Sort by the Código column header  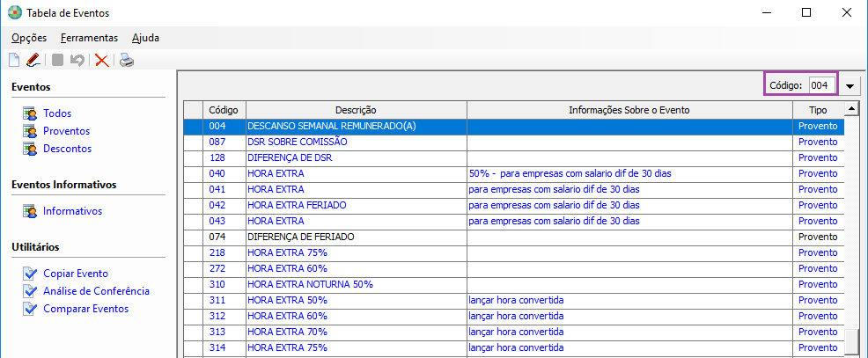pos(224,110)
